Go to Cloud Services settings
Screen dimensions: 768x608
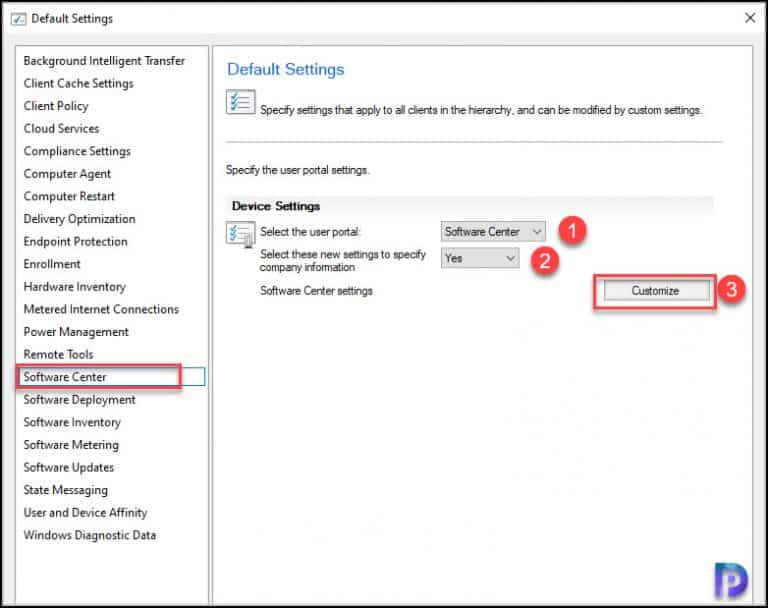[x=61, y=128]
